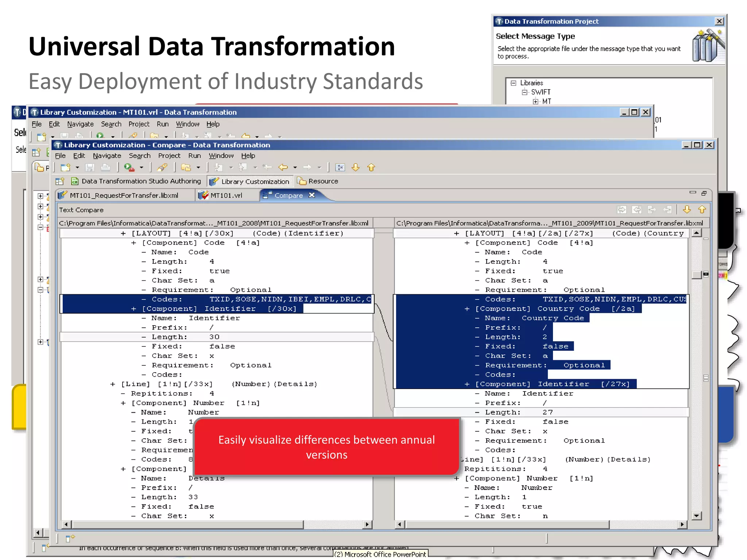Click the flashlight Search icon in toolbar

(x=162, y=167)
